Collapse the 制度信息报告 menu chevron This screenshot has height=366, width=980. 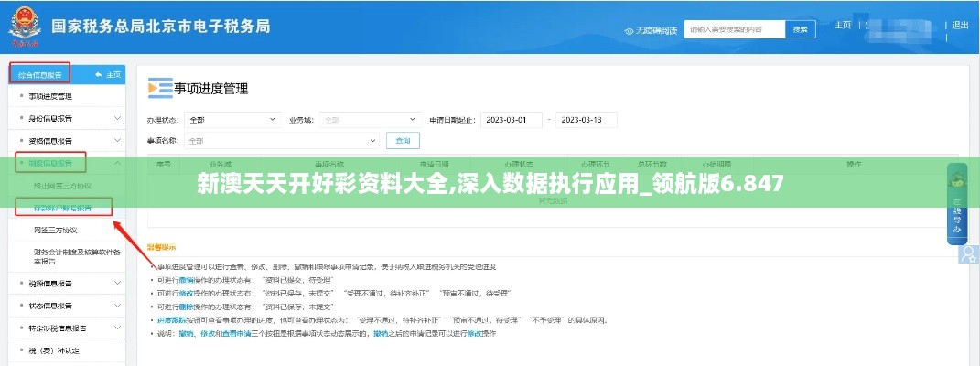click(x=117, y=163)
